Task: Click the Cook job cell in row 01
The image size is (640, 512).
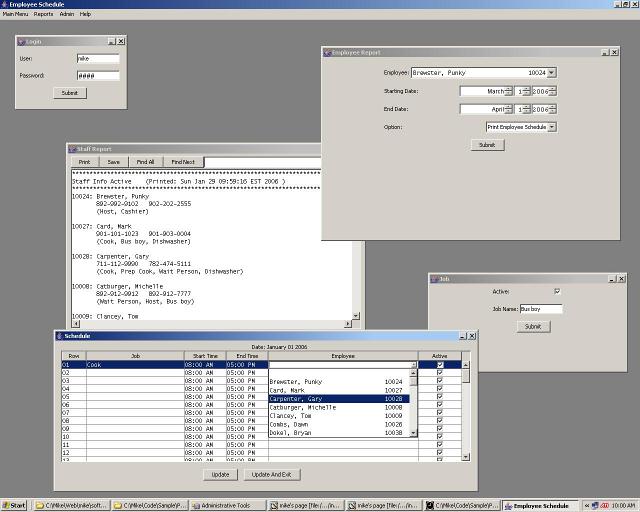Action: pyautogui.click(x=135, y=365)
